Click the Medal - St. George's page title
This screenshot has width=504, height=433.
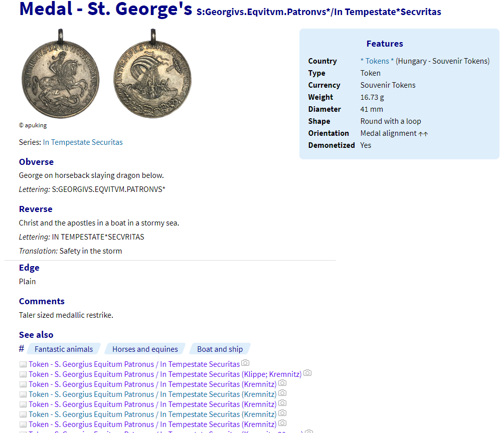point(105,9)
